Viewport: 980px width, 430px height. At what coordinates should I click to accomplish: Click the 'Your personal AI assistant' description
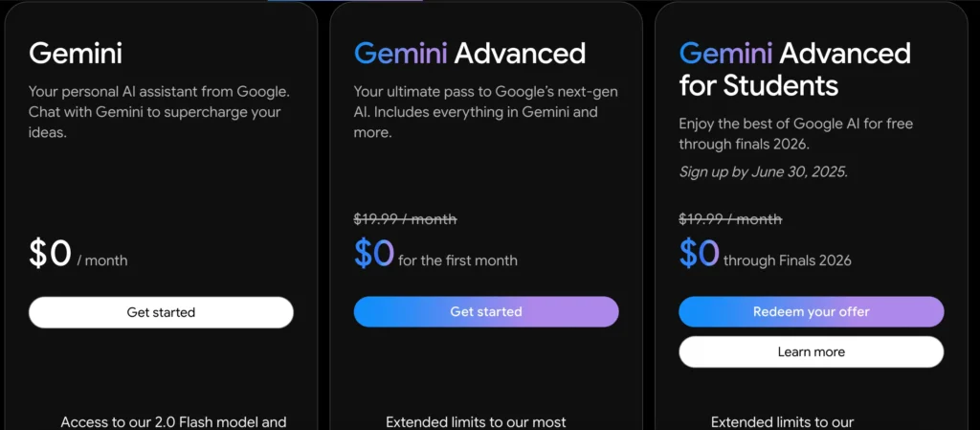click(160, 112)
